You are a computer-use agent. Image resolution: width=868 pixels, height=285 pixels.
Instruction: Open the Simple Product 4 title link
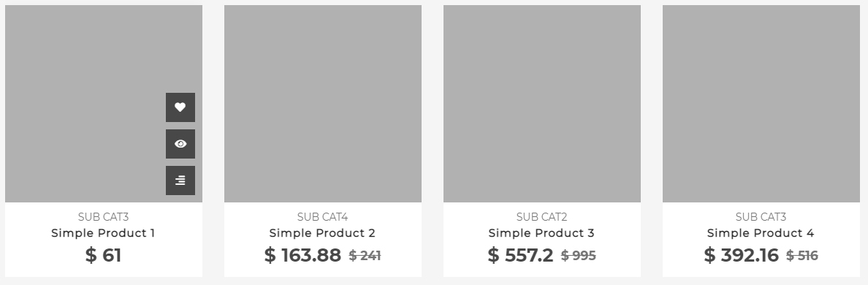[761, 233]
